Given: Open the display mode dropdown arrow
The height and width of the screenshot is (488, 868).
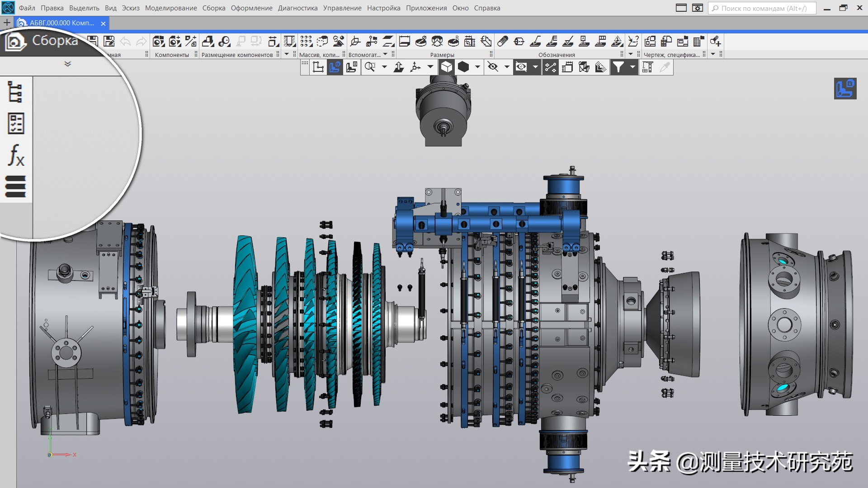Looking at the screenshot, I should click(477, 67).
